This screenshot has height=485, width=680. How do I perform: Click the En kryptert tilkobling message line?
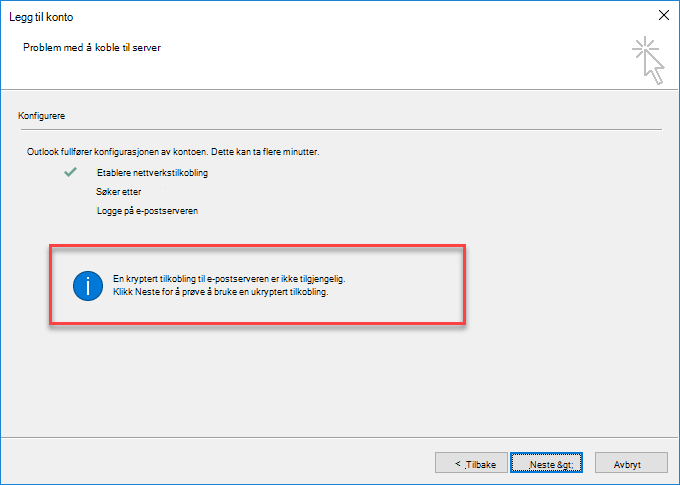point(229,279)
